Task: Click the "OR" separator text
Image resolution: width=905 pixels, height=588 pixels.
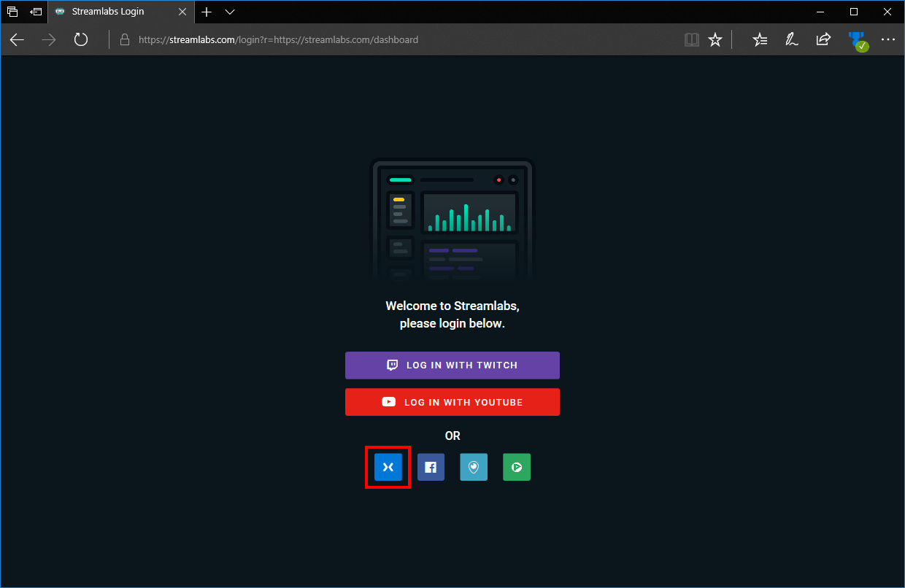Action: 452,436
